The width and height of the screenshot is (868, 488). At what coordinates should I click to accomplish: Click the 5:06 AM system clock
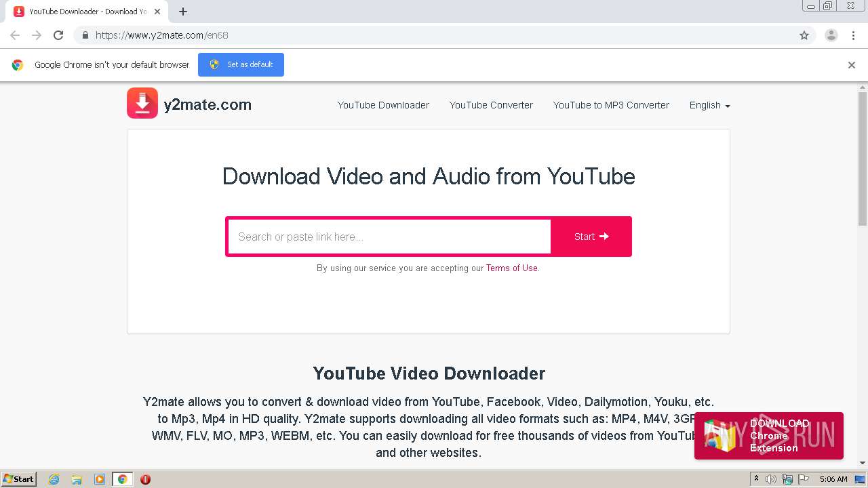click(833, 479)
